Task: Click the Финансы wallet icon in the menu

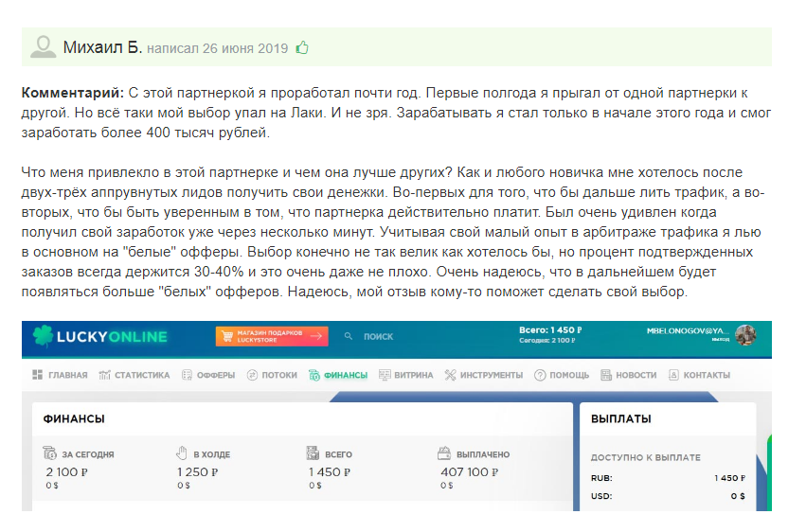Action: click(314, 376)
